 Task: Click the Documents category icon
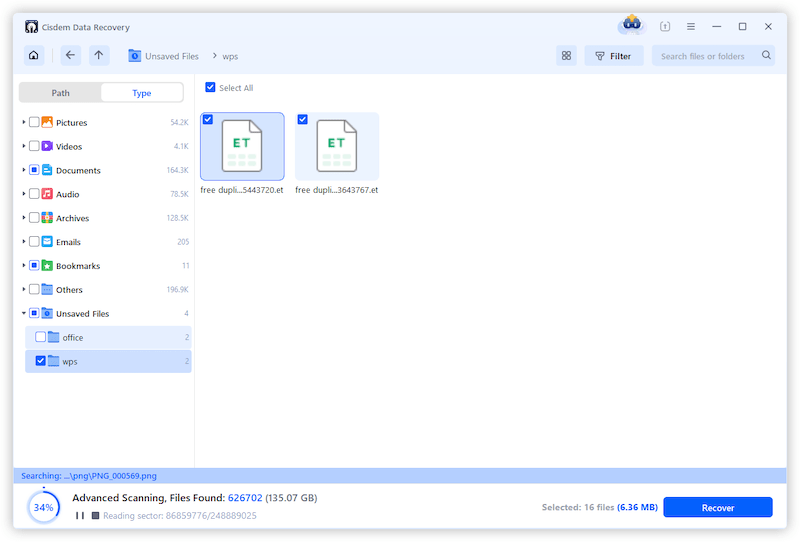coord(47,170)
